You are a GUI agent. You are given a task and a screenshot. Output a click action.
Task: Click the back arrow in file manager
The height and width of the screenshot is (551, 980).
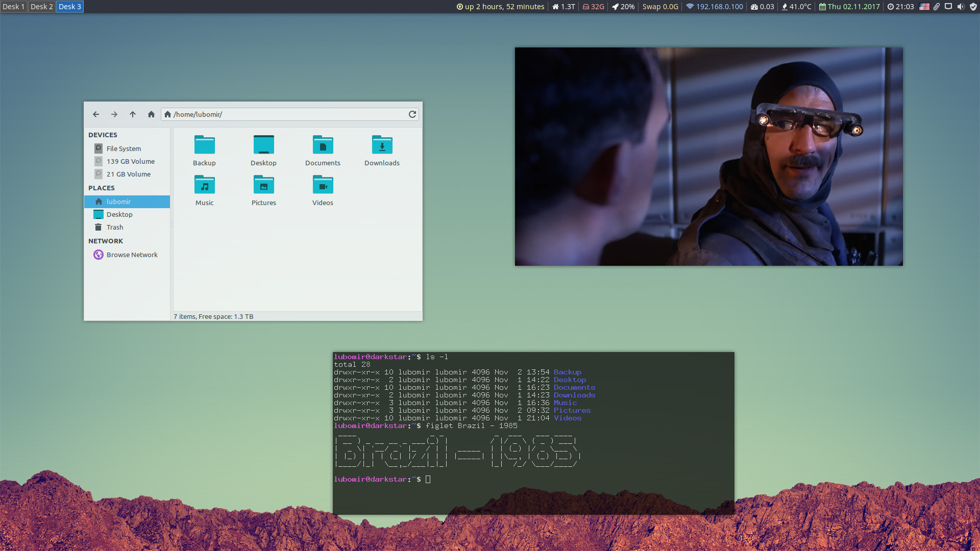click(96, 114)
